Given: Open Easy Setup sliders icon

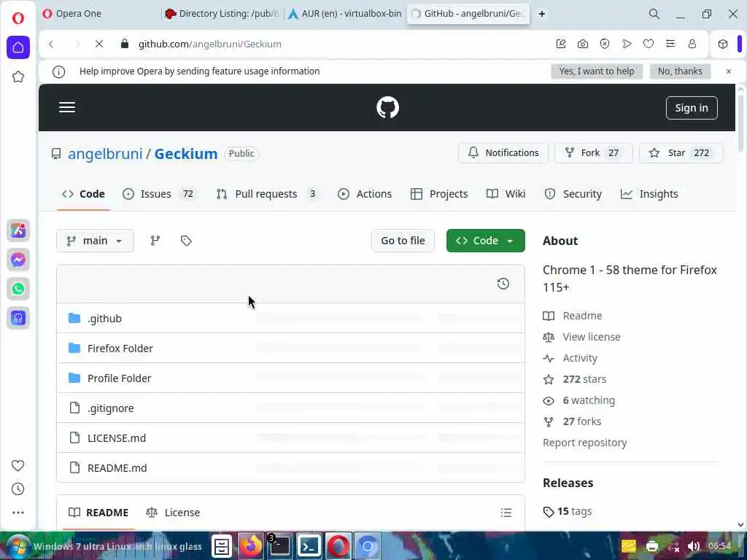Looking at the screenshot, I should click(670, 44).
